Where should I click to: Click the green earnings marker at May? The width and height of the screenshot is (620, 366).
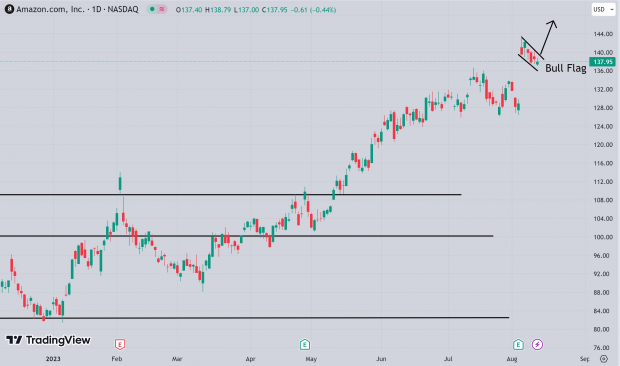tap(304, 344)
